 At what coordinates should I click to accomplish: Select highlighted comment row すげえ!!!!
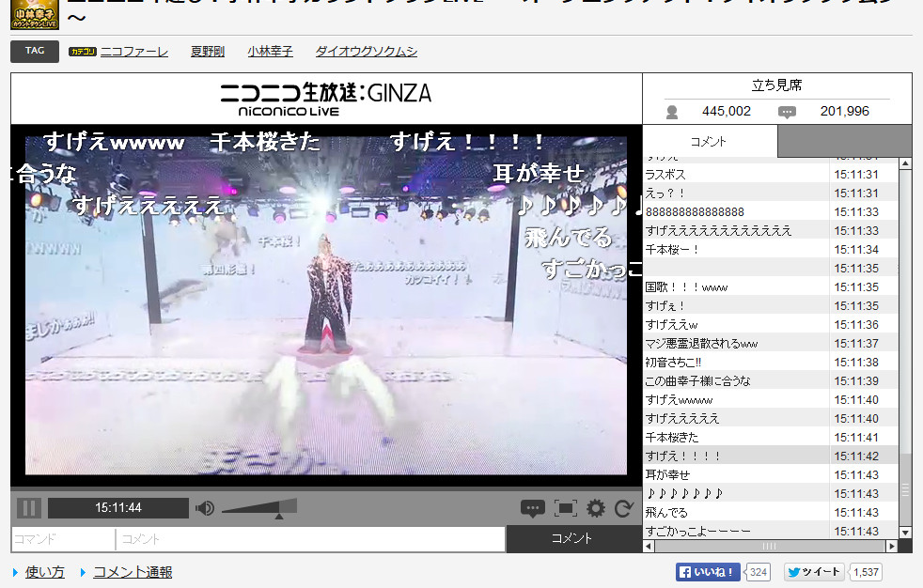point(771,456)
